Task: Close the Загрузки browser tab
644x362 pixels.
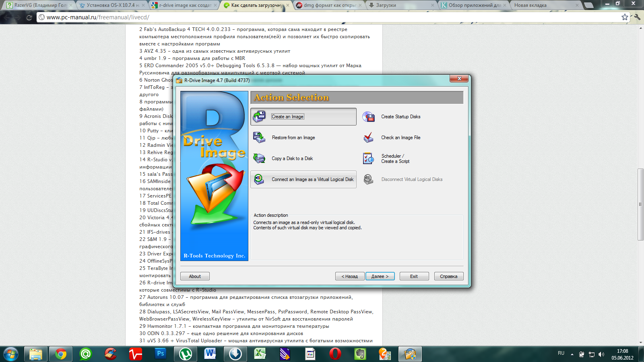Action: (432, 5)
